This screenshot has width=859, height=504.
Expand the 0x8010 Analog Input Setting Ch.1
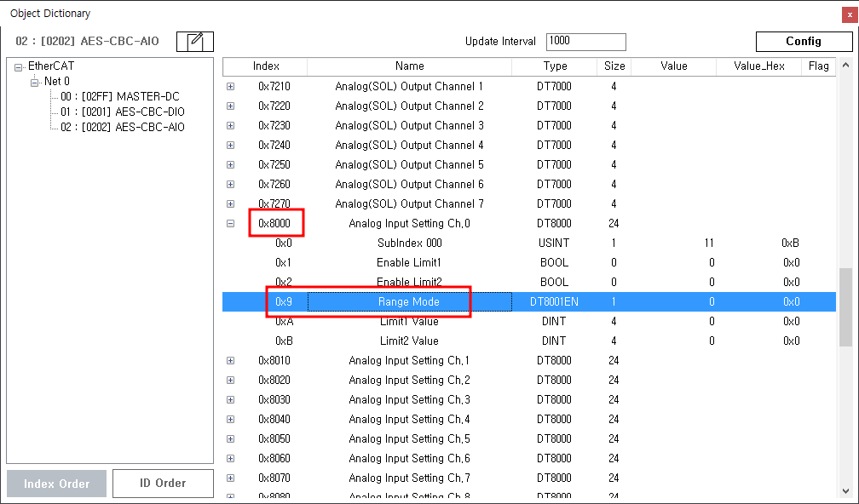230,361
